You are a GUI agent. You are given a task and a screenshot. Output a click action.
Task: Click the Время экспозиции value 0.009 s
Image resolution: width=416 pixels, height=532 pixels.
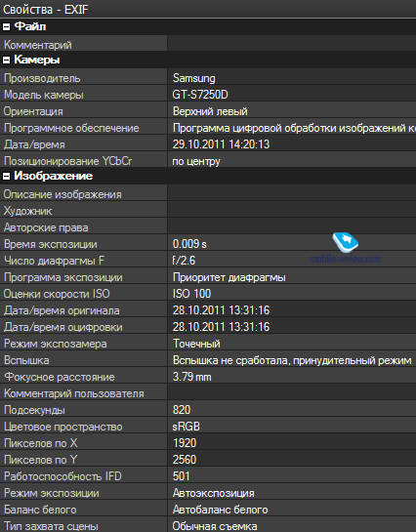(x=189, y=244)
